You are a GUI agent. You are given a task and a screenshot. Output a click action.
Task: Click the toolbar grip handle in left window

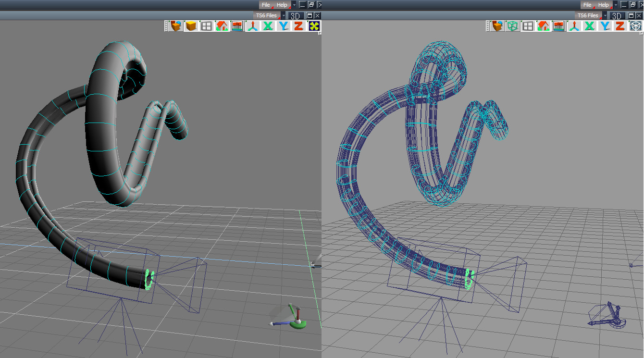pos(166,26)
